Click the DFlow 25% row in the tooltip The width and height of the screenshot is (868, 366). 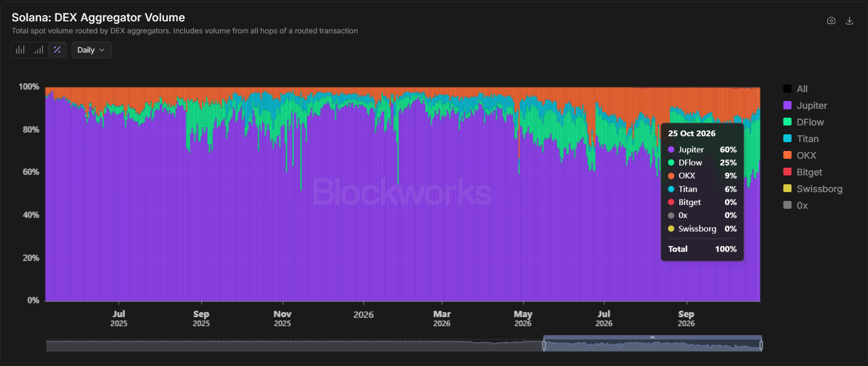click(702, 162)
